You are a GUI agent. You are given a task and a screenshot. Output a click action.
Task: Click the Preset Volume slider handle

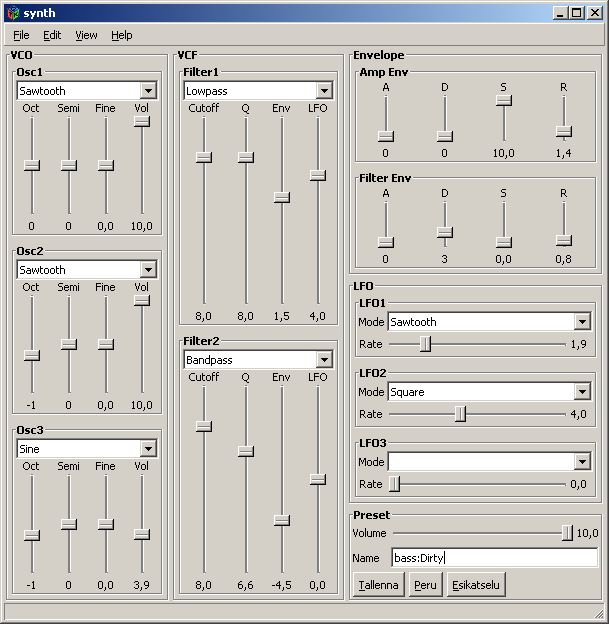pos(567,533)
